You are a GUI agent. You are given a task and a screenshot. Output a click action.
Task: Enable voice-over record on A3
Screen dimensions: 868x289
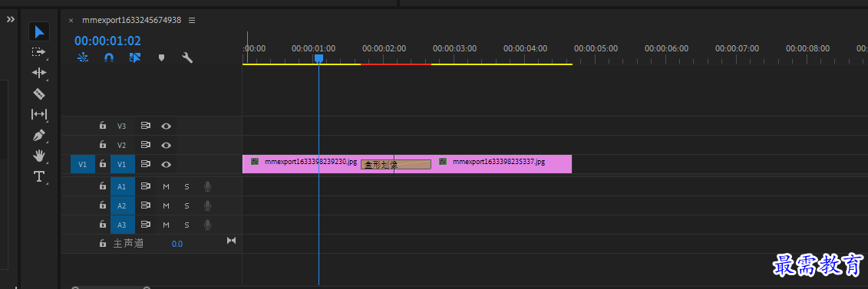click(207, 225)
